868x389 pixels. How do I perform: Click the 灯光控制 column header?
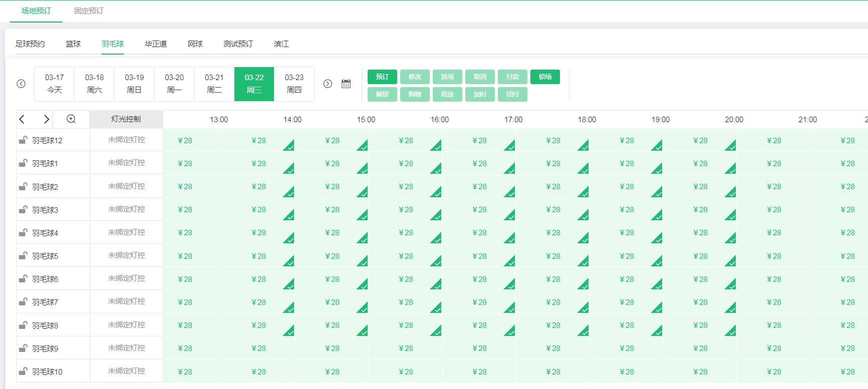(126, 119)
